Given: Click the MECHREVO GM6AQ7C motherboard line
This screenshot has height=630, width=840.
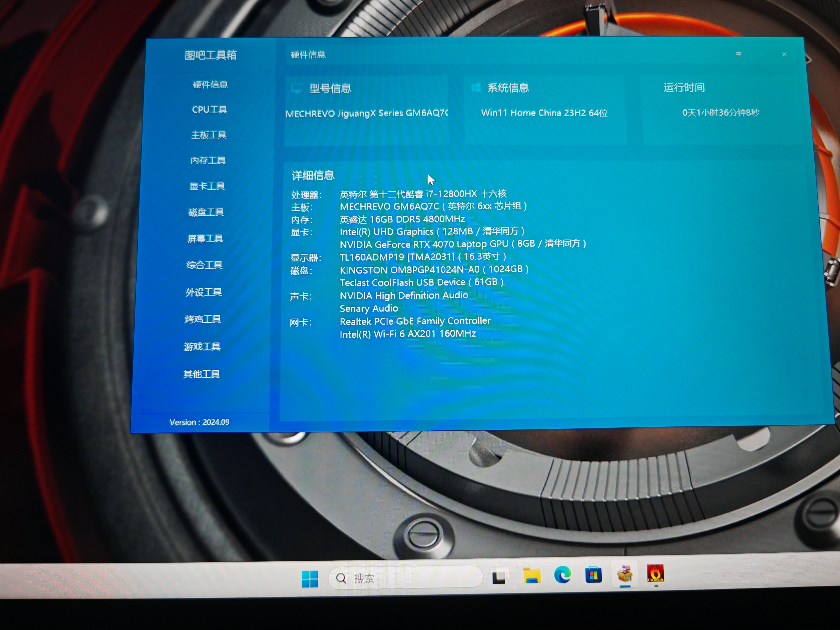Looking at the screenshot, I should coord(433,206).
